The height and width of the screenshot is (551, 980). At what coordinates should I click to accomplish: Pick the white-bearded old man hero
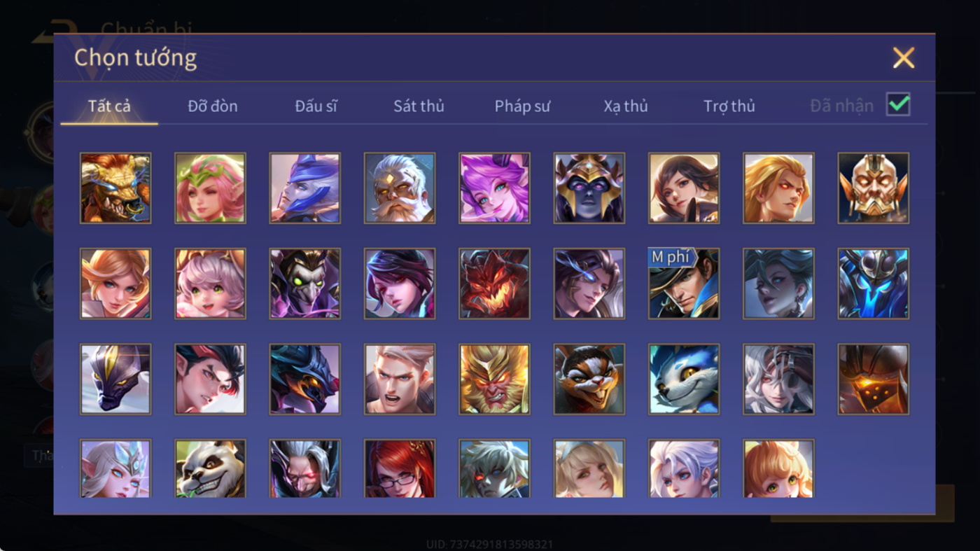(400, 188)
